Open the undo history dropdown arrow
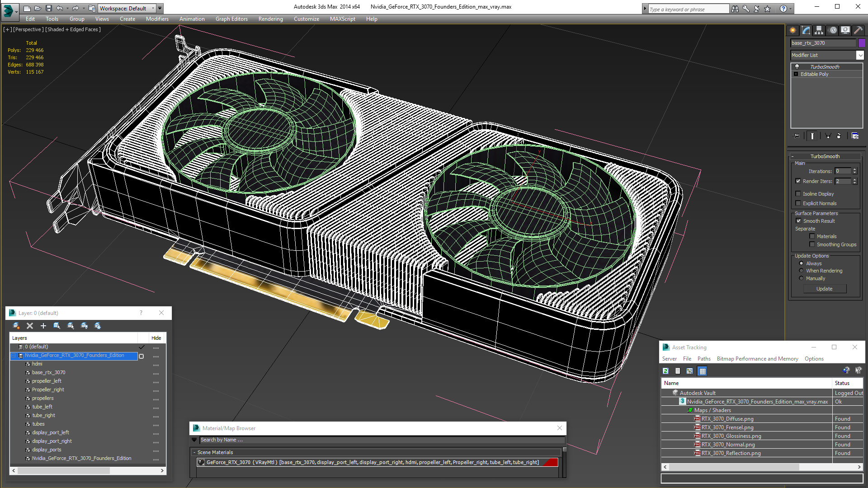 [67, 8]
